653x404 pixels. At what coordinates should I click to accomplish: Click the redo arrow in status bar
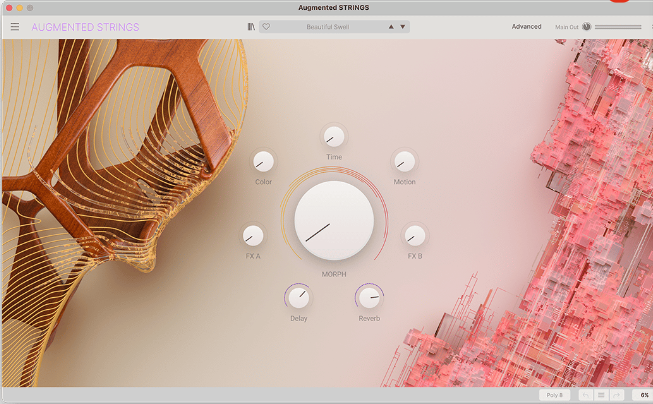tap(617, 395)
